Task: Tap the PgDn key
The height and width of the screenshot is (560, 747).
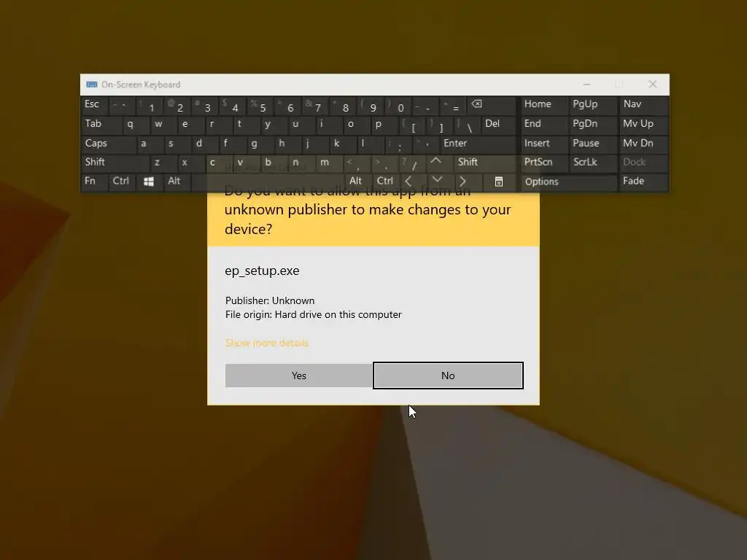Action: click(x=592, y=124)
